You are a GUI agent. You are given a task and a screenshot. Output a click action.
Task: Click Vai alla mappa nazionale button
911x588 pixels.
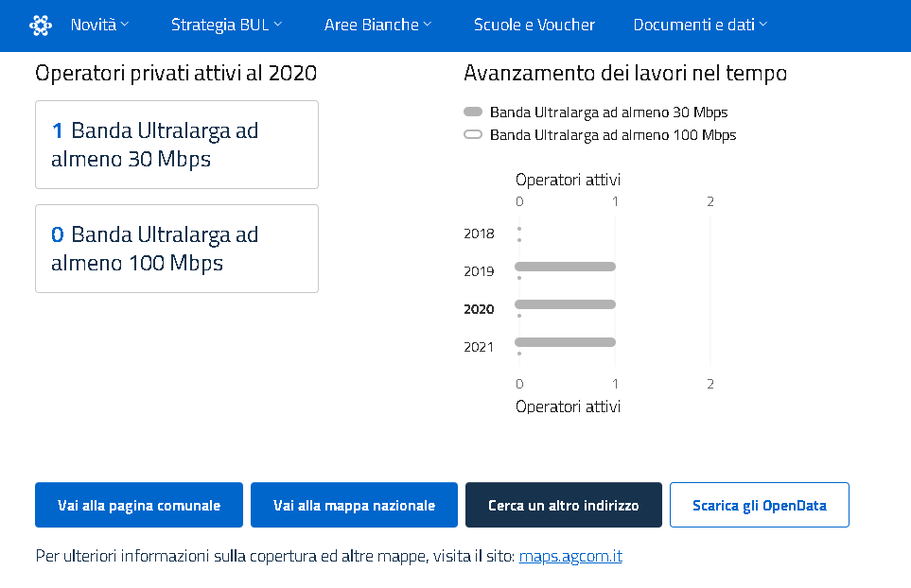(354, 505)
